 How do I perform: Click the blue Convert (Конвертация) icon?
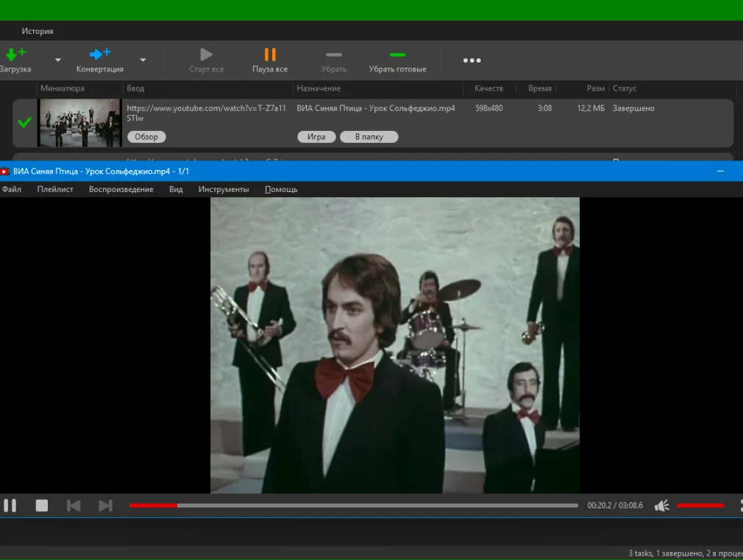click(x=99, y=54)
